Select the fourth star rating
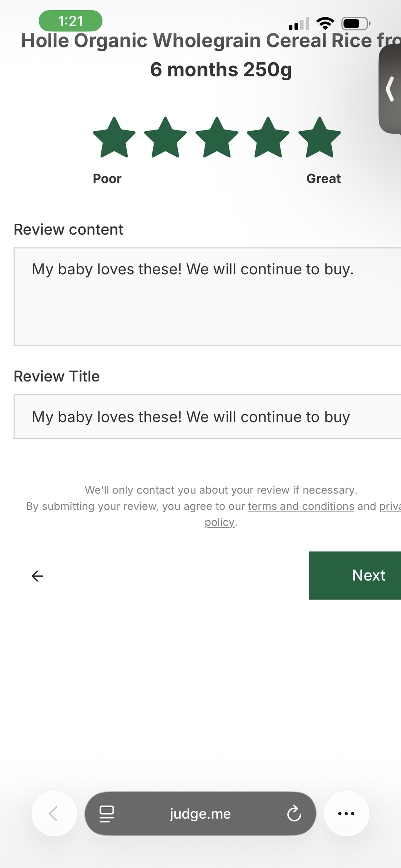 pyautogui.click(x=268, y=138)
